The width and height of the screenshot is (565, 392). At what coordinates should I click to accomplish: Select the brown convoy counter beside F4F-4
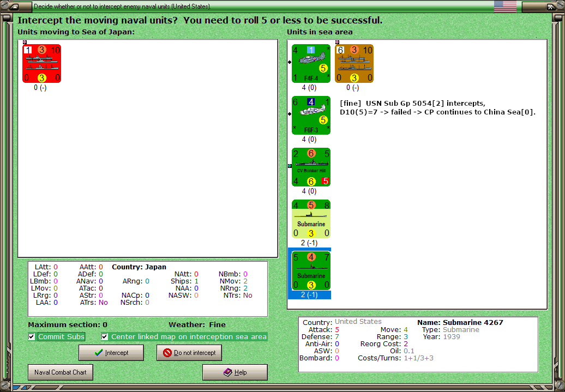[x=354, y=64]
